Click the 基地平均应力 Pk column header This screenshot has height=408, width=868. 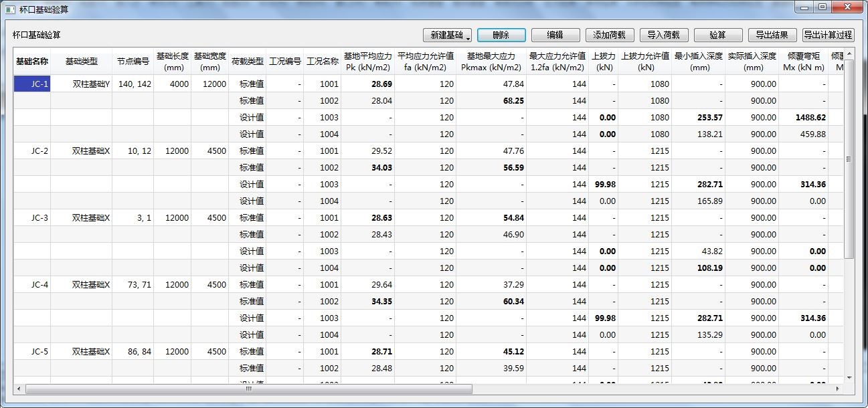pyautogui.click(x=367, y=62)
